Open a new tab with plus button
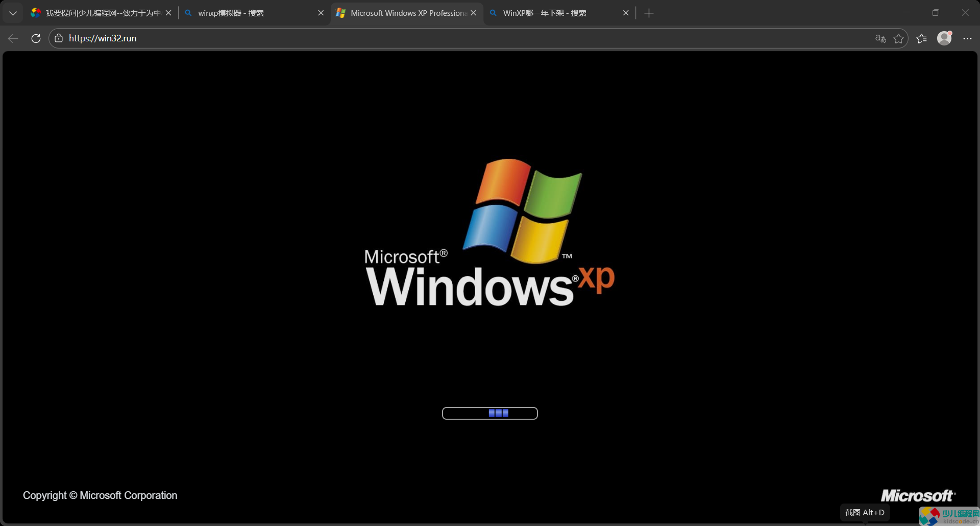980x526 pixels. [x=649, y=13]
